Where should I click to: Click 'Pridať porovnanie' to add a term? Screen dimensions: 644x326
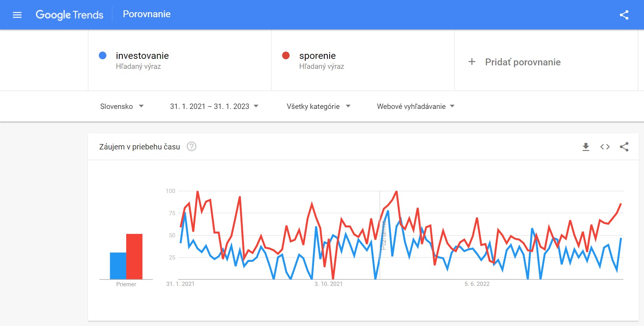[522, 62]
